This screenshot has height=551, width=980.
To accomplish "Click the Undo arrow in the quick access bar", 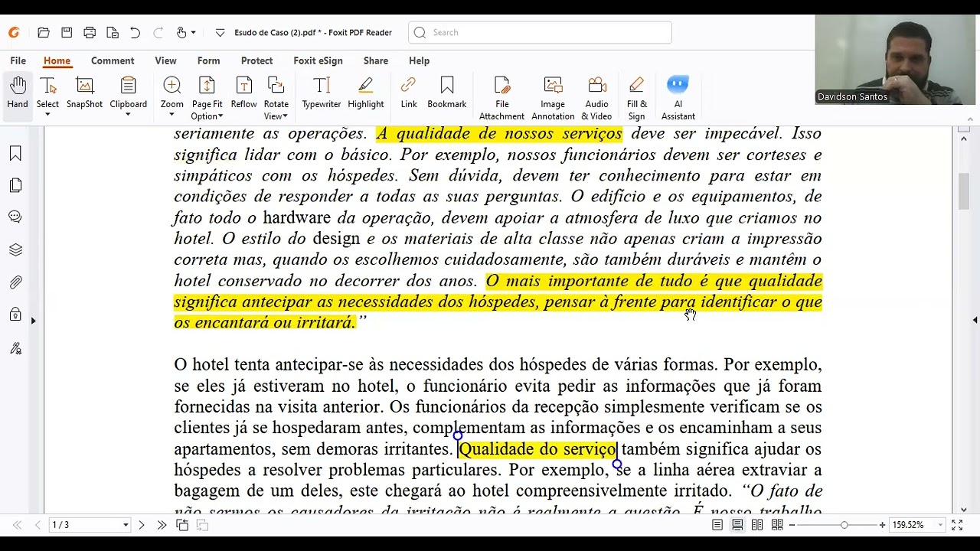I will tap(136, 33).
